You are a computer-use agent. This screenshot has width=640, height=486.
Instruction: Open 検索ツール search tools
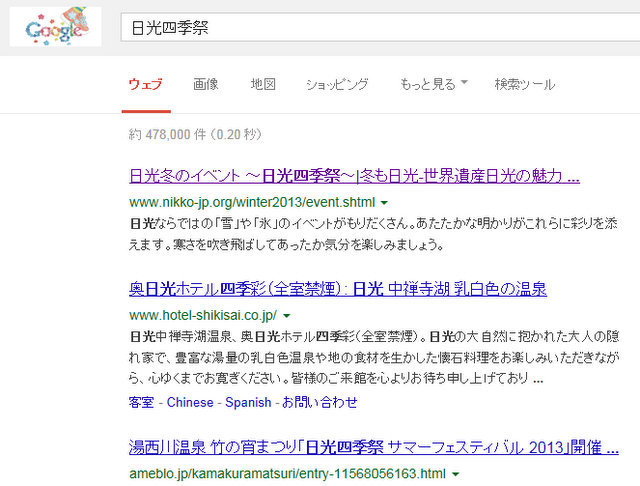[524, 84]
